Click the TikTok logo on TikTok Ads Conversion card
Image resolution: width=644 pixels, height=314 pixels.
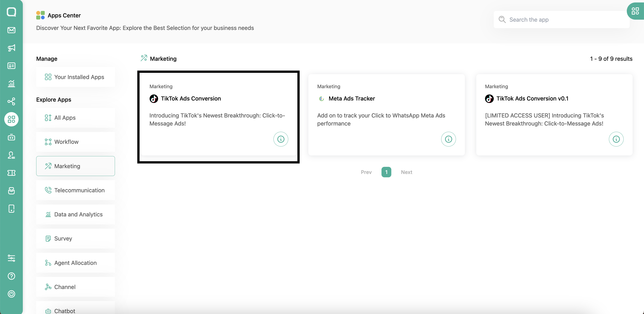point(154,98)
